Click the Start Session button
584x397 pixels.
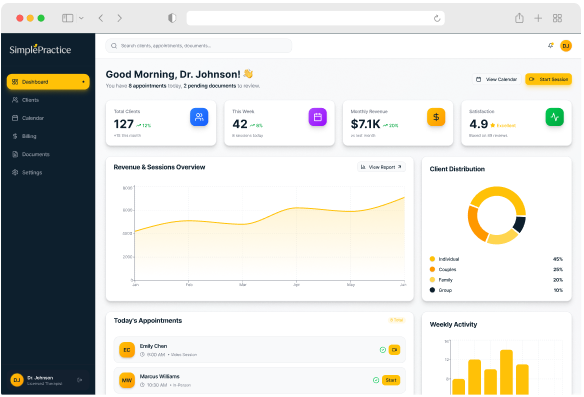pyautogui.click(x=548, y=79)
